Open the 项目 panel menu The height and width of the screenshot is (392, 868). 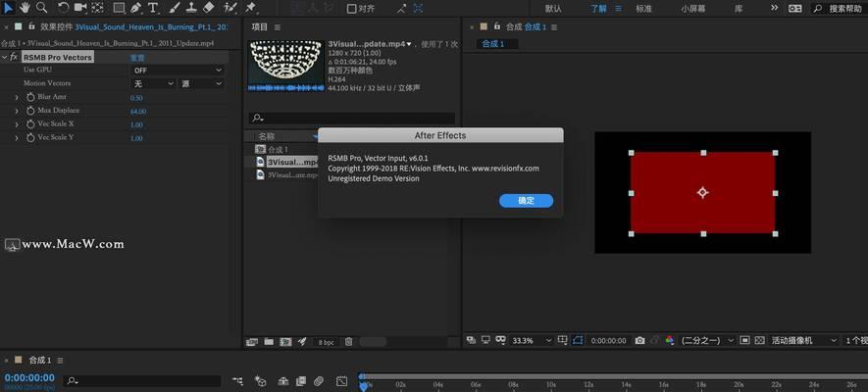click(x=278, y=27)
